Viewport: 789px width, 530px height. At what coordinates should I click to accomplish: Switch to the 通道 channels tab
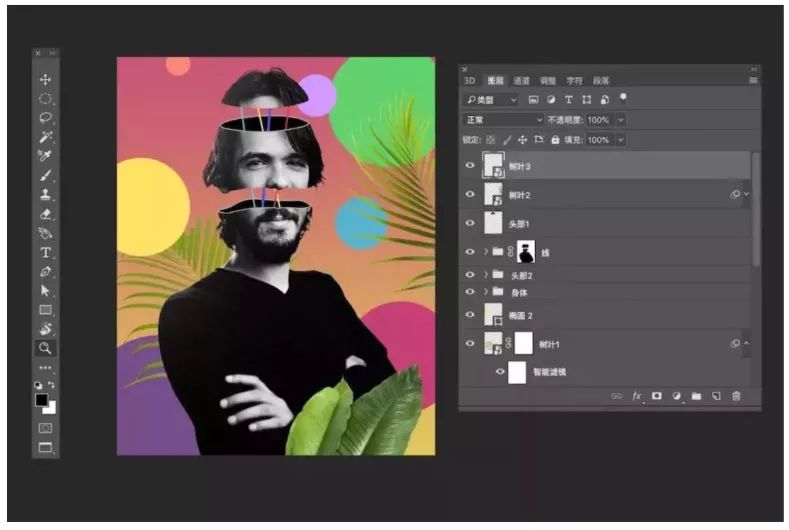click(522, 81)
